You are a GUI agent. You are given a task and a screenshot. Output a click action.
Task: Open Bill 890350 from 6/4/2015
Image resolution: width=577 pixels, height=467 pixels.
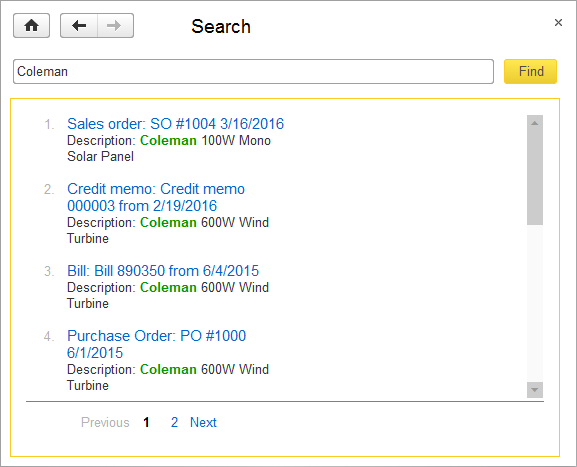click(x=163, y=271)
